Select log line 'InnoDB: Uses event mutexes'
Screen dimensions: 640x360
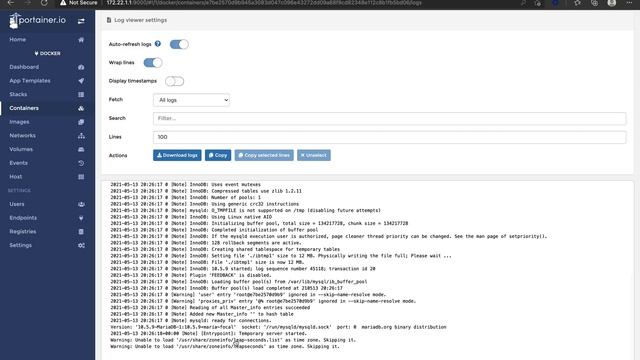click(x=185, y=184)
